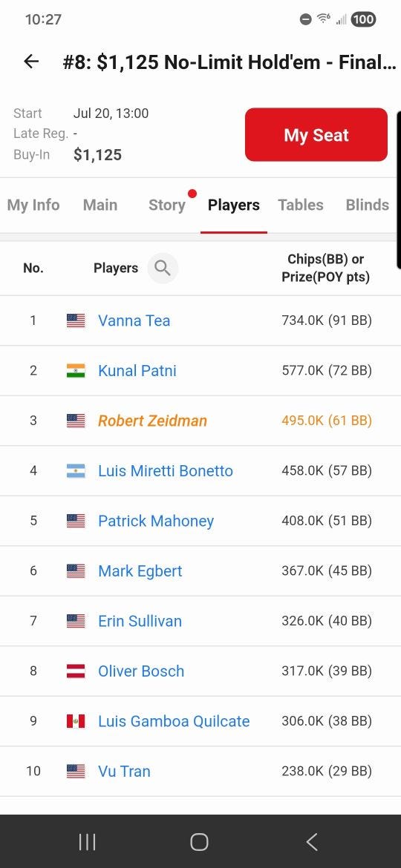
Task: Tap the Android back navigation chevron
Action: 312,842
